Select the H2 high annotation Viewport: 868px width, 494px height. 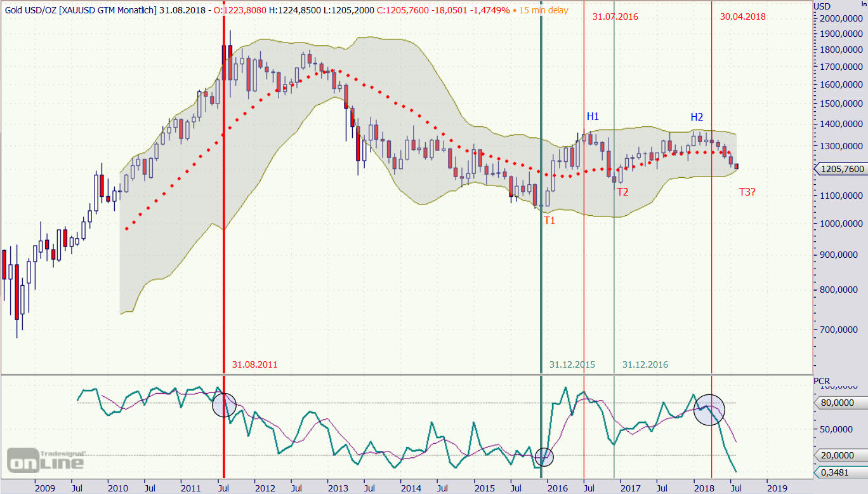697,116
